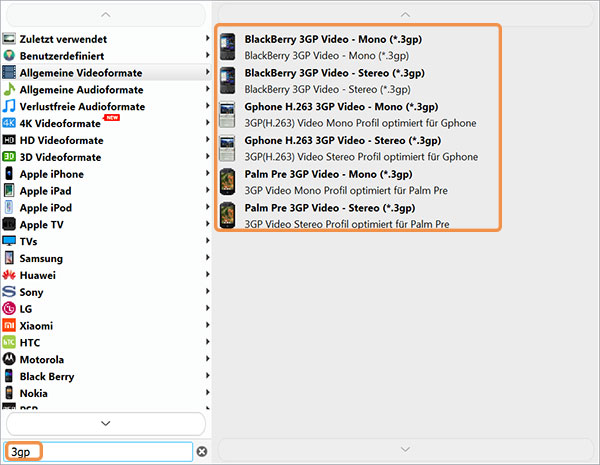
Task: Open Verlustfreie Audioformate category
Action: click(106, 106)
